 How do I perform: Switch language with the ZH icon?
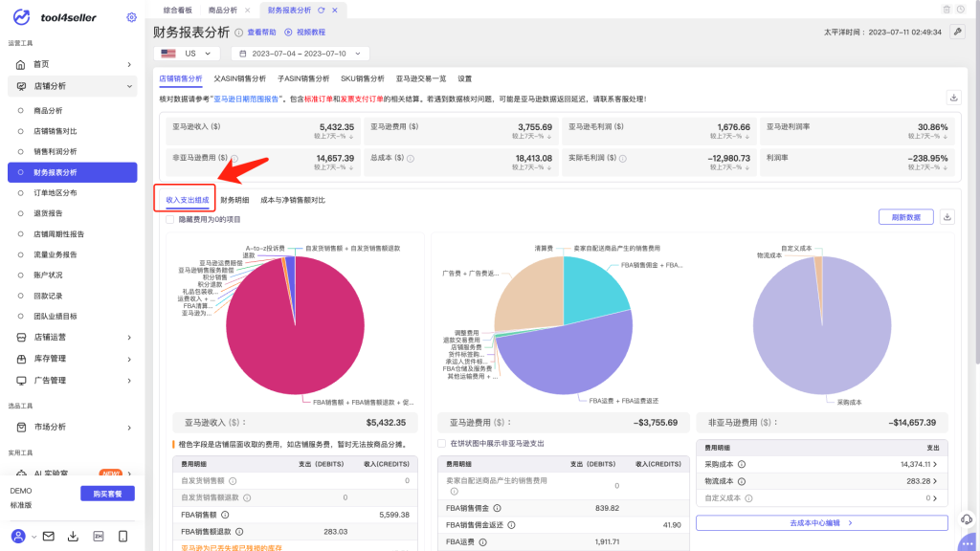99,536
